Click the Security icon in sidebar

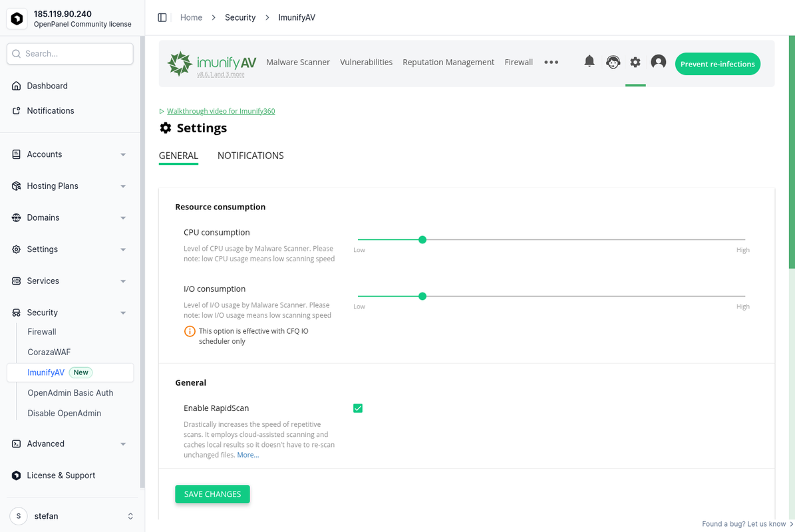click(16, 313)
